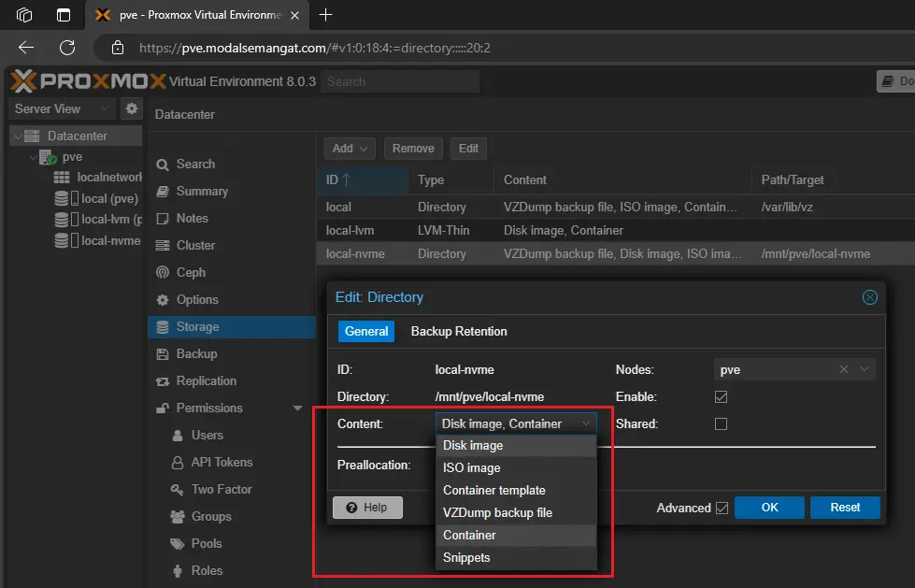Click the Groups people icon
Screen dimensions: 915x588
tap(178, 517)
